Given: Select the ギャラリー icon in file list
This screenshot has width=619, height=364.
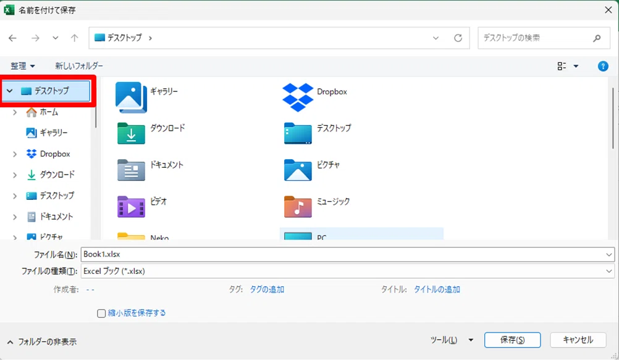Looking at the screenshot, I should coord(131,97).
